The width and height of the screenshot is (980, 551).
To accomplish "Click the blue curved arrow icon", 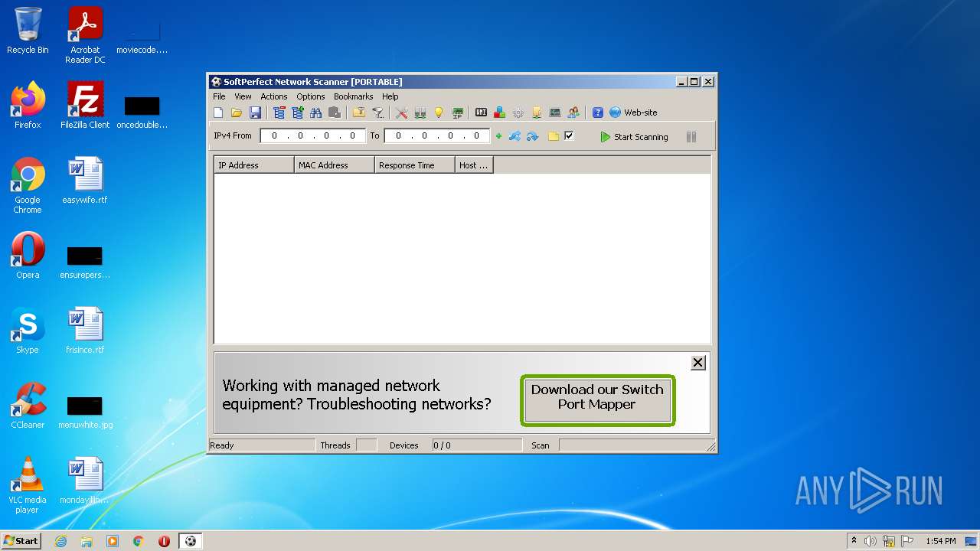I will 532,136.
